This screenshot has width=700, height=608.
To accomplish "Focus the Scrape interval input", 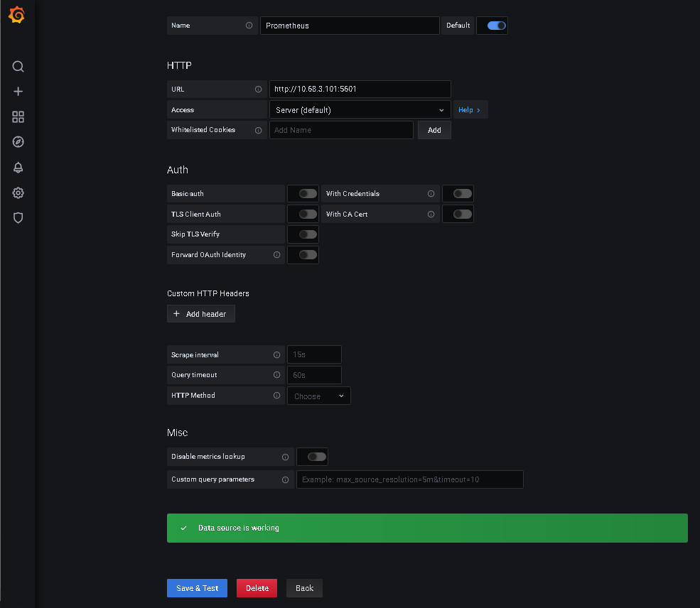I will (314, 354).
